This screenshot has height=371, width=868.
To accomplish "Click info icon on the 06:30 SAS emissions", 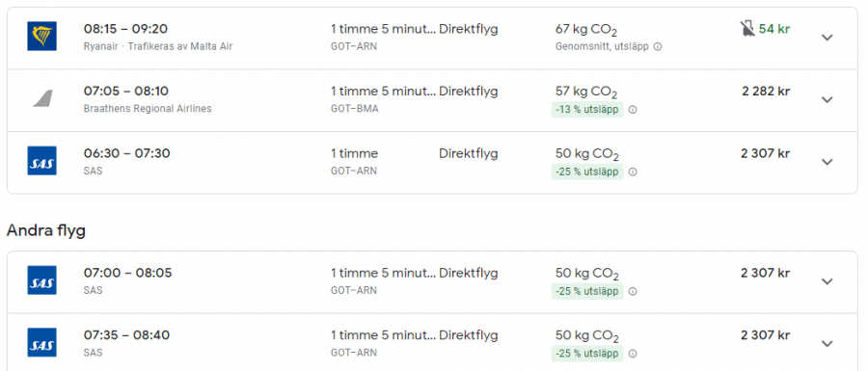I will pyautogui.click(x=633, y=172).
